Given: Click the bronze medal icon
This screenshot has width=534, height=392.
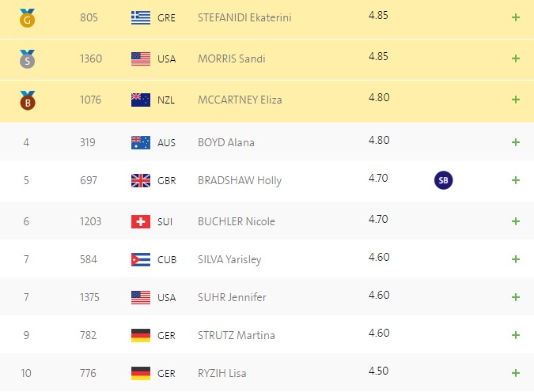Looking at the screenshot, I should [x=27, y=100].
